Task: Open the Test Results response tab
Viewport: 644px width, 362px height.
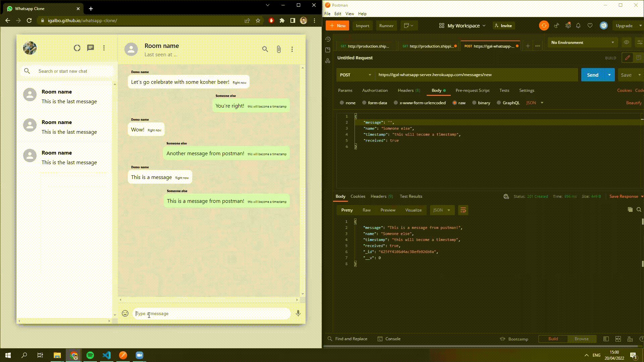Action: 411,196
